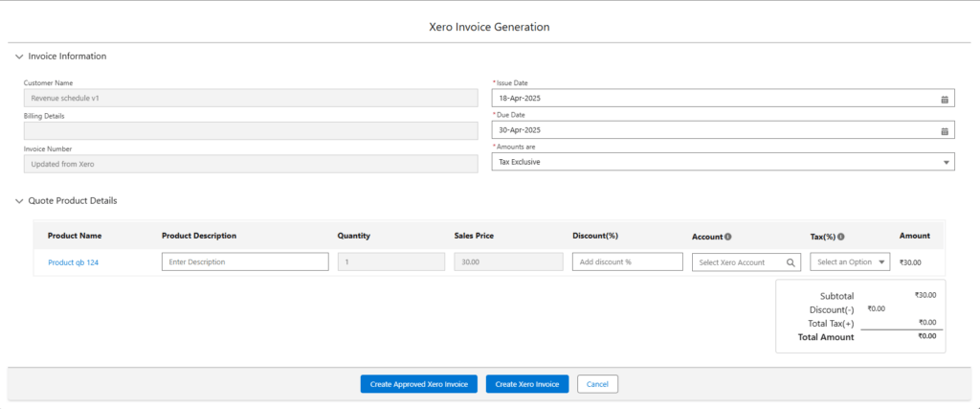Open the Amounts are dropdown
Viewport: 980px width, 409px height.
tap(724, 162)
